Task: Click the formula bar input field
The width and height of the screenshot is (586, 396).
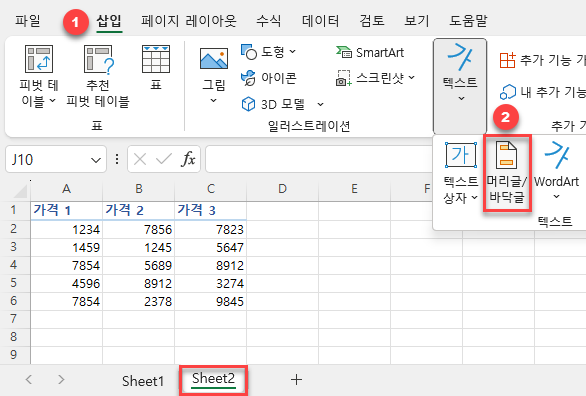Action: coord(320,160)
